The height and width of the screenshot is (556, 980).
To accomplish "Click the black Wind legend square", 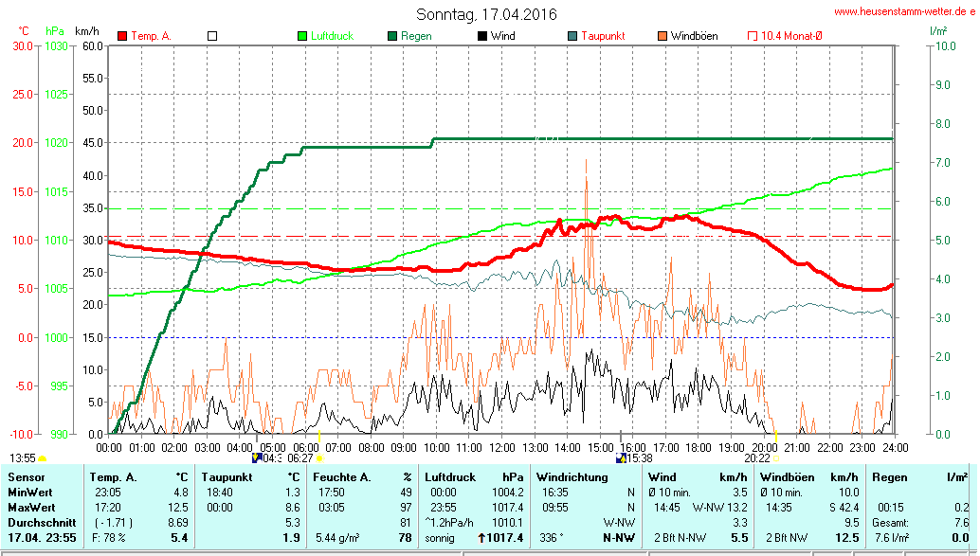I will point(482,36).
